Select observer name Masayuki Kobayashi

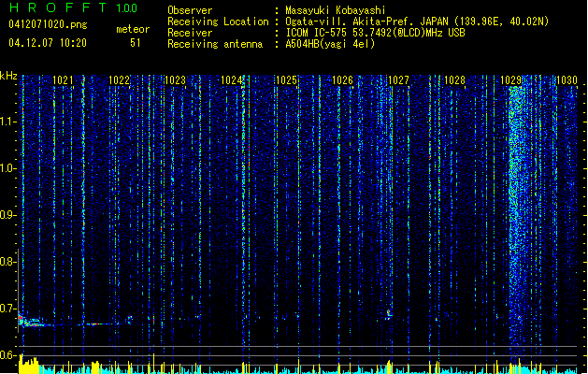[336, 10]
